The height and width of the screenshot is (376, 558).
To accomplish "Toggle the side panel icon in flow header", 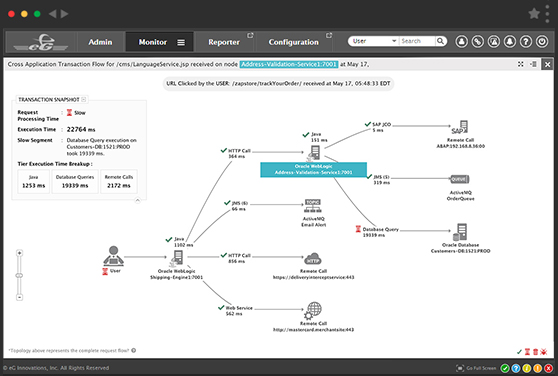I will click(x=533, y=64).
